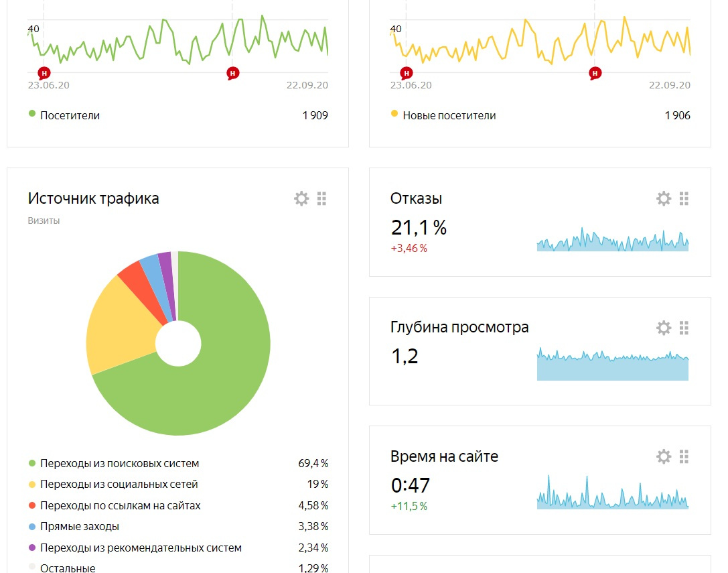The image size is (728, 573).
Task: Click the yellow Новые посетители line chart
Action: (x=540, y=40)
